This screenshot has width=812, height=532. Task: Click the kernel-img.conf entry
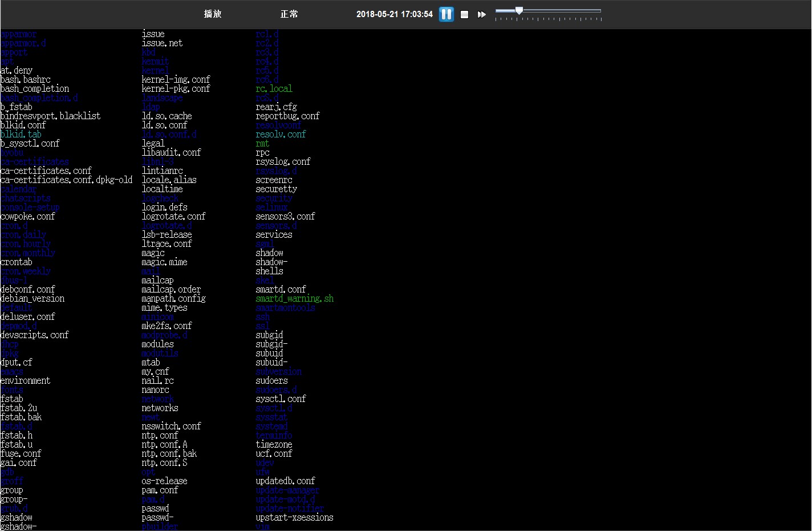(176, 80)
